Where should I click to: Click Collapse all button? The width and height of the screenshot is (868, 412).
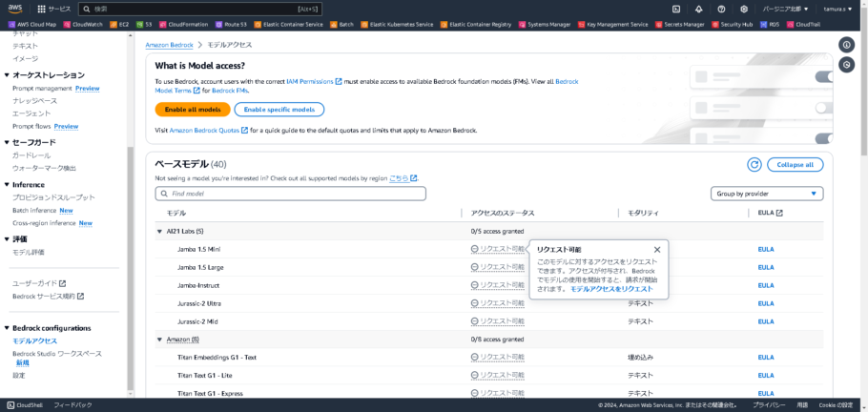[795, 164]
